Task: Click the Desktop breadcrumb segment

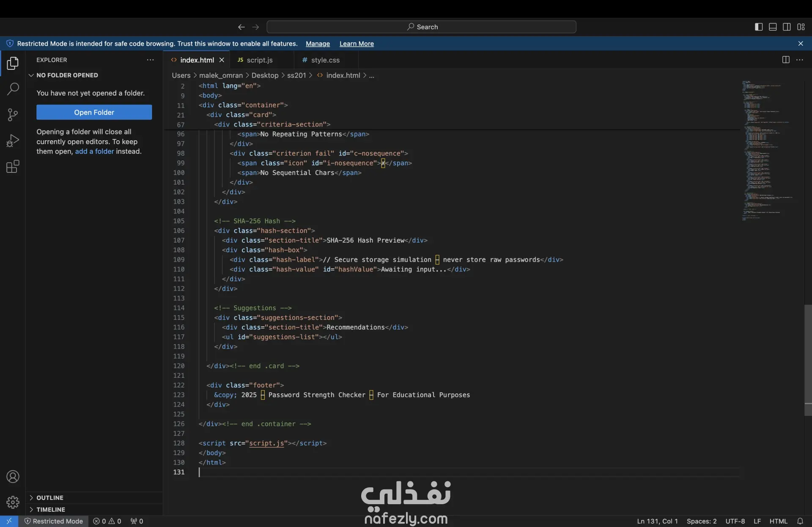Action: (x=265, y=75)
